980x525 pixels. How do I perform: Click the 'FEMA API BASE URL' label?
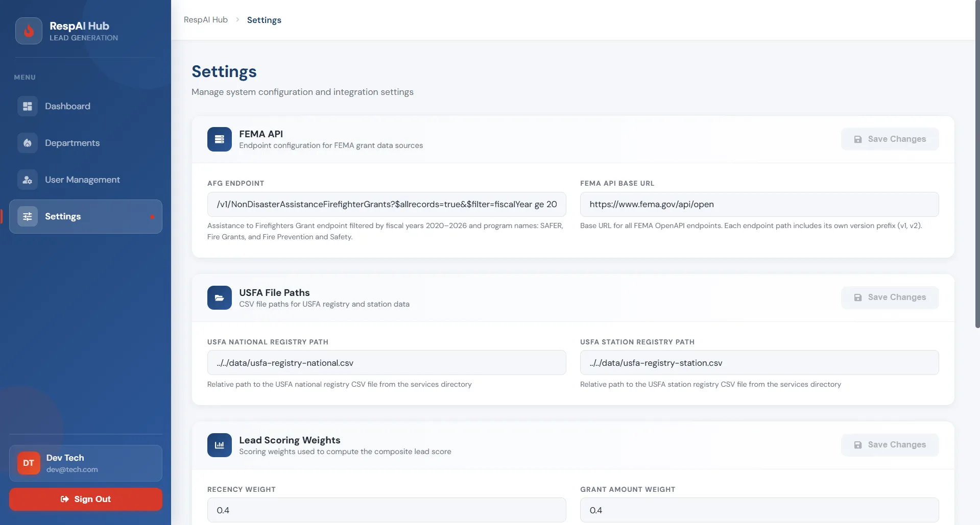click(617, 183)
